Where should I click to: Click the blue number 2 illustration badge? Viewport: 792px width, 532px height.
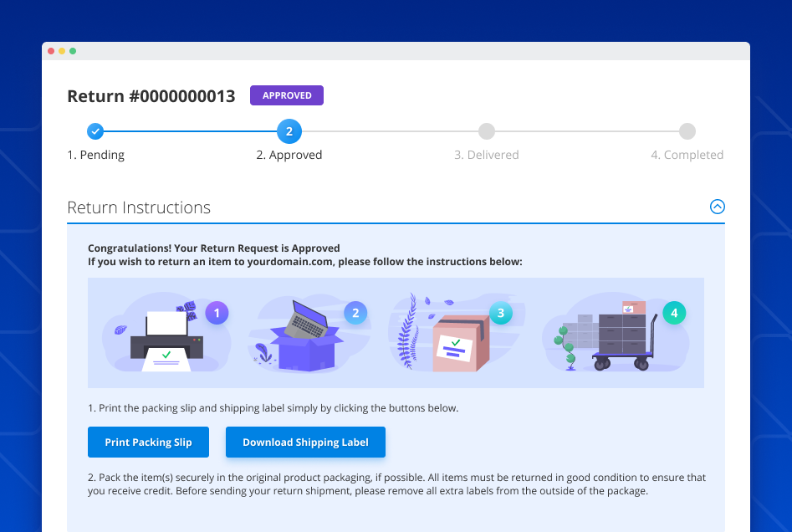point(355,314)
